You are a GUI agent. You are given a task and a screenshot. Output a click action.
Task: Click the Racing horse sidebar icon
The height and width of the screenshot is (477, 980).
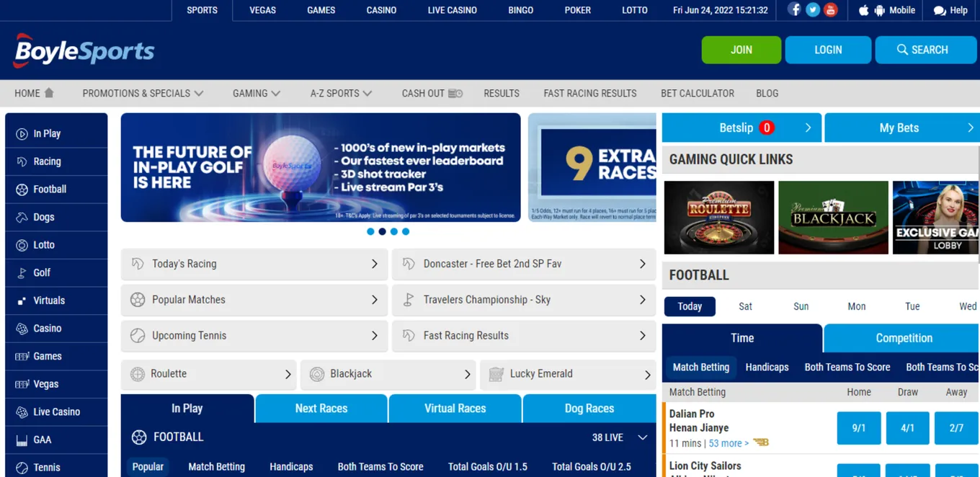(x=22, y=161)
